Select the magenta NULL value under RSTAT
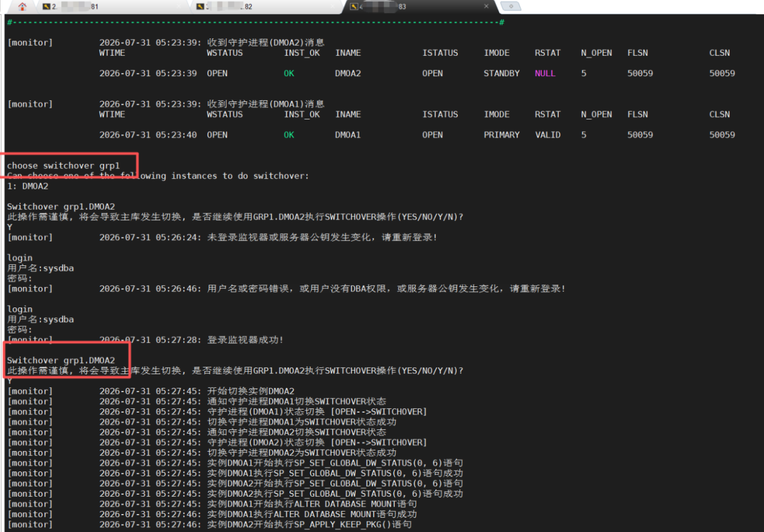 pyautogui.click(x=546, y=73)
